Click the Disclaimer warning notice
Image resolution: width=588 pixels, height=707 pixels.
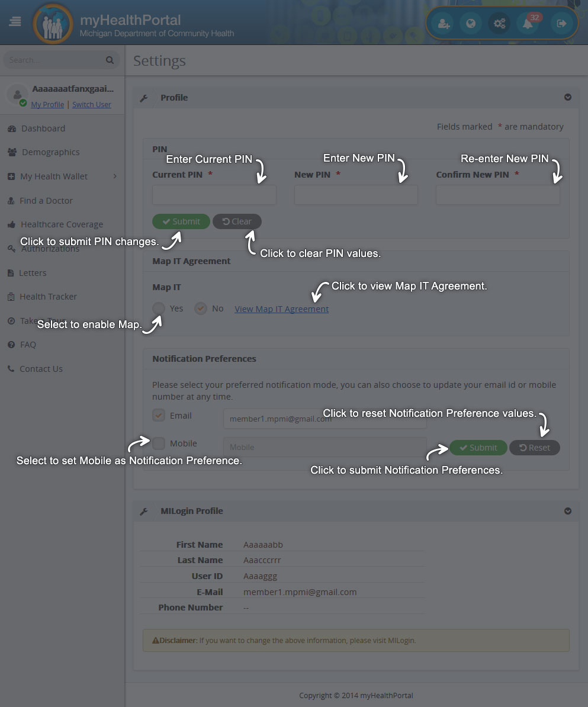coord(356,640)
